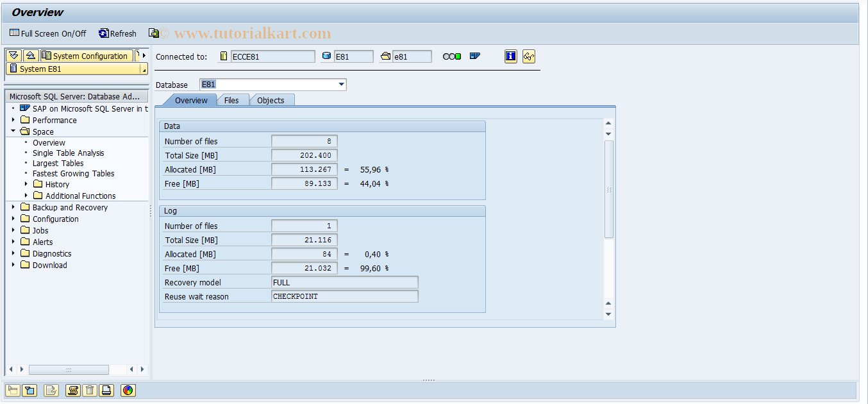Screen dimensions: 868x404
Task: Switch to the Objects tab
Action: coord(271,100)
